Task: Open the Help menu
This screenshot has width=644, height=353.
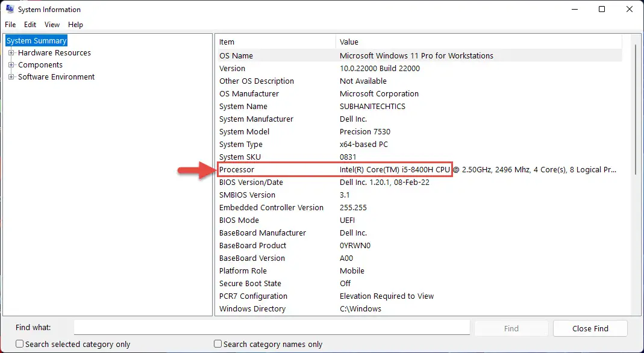Action: point(75,25)
